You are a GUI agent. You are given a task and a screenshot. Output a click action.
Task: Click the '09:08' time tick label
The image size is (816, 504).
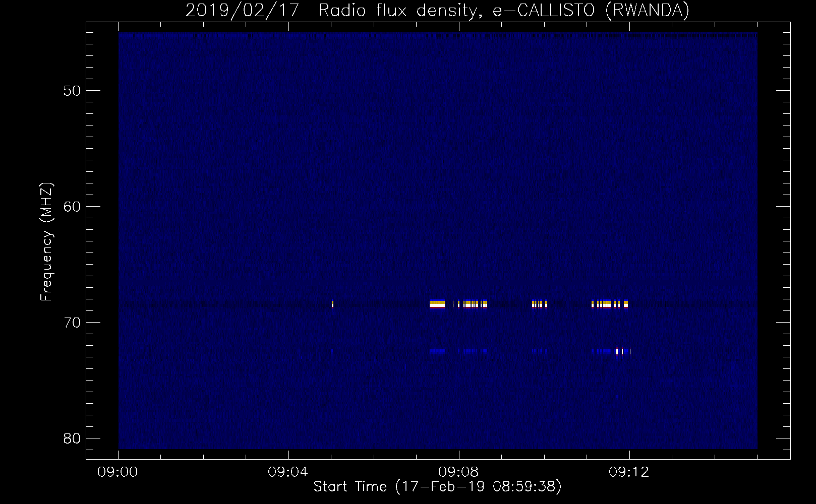(x=458, y=472)
